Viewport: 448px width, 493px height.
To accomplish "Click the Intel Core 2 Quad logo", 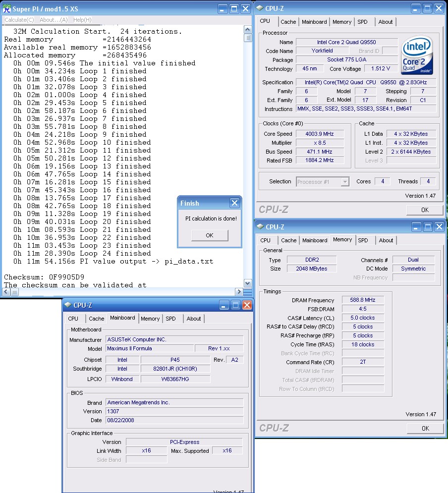I will point(417,55).
